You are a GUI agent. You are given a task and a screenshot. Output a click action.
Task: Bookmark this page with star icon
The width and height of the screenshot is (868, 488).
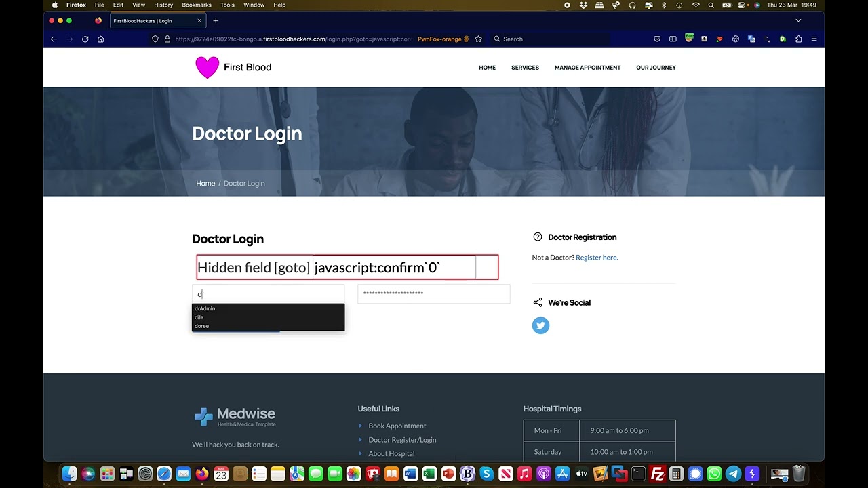[x=478, y=39]
